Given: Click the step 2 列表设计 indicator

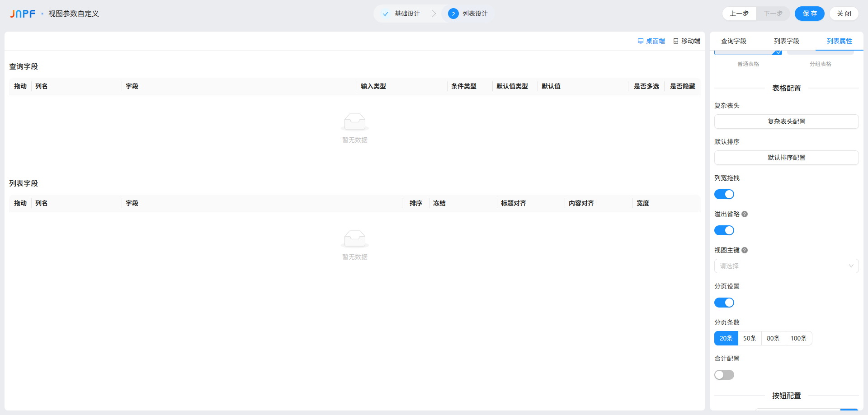Looking at the screenshot, I should click(x=453, y=14).
